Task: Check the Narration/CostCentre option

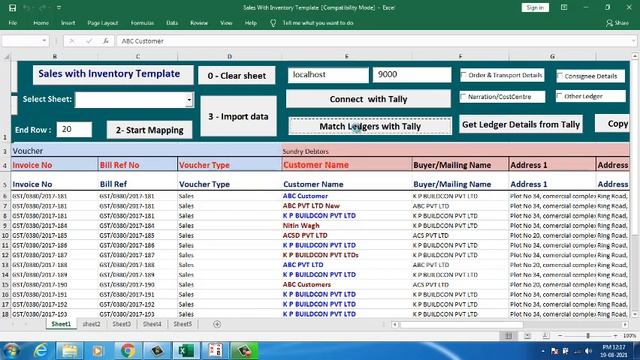Action: click(x=463, y=97)
